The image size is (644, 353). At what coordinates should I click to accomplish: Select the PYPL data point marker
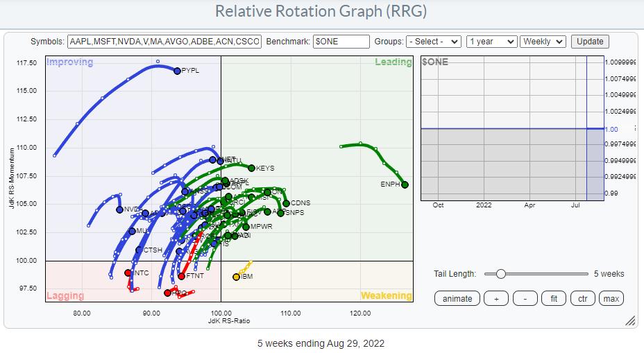click(x=177, y=71)
